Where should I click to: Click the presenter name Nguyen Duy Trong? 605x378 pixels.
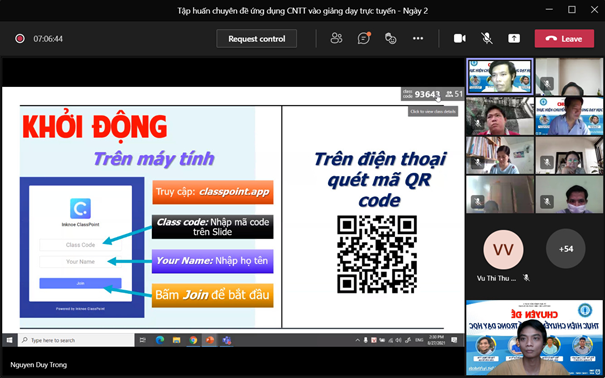39,364
